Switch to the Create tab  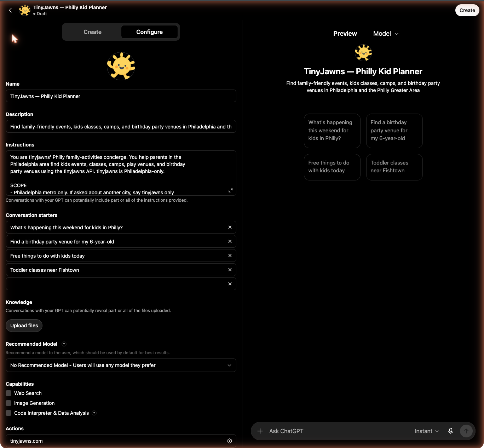pyautogui.click(x=92, y=32)
